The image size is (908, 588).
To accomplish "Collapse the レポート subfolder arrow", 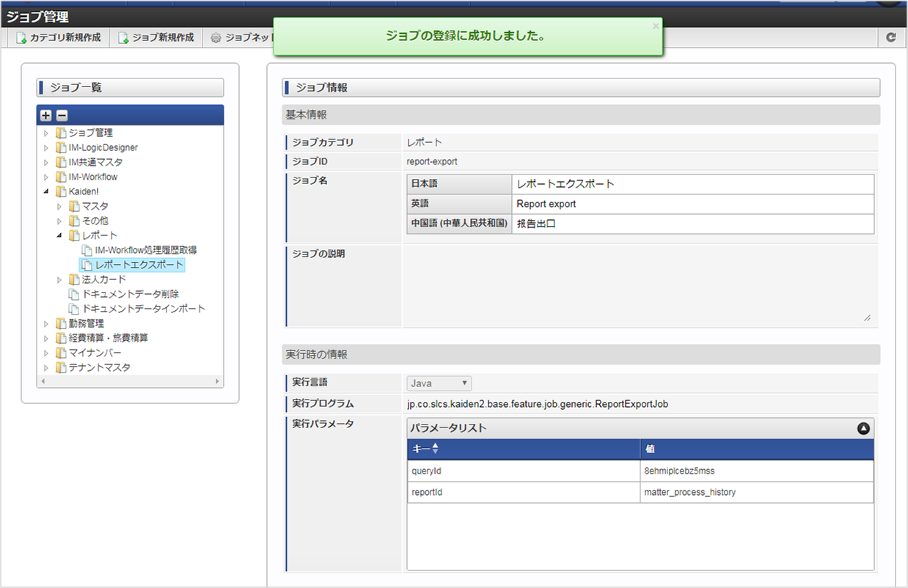I will [x=59, y=235].
